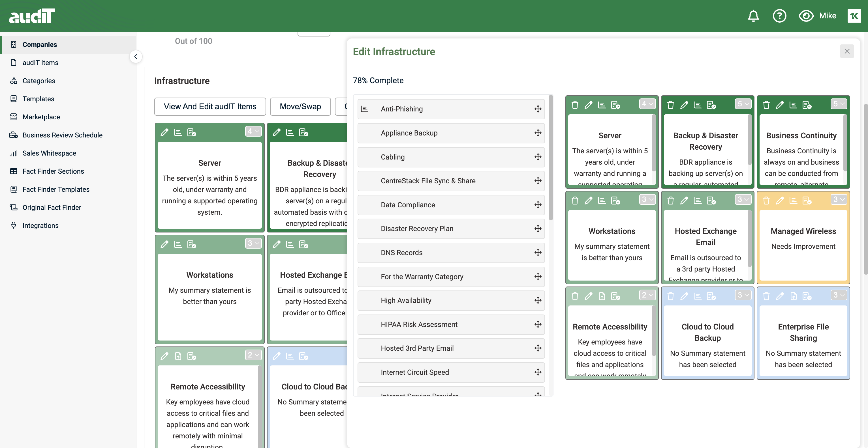Open score dropdown 4 on Server edit card
868x448 pixels.
pyautogui.click(x=647, y=104)
